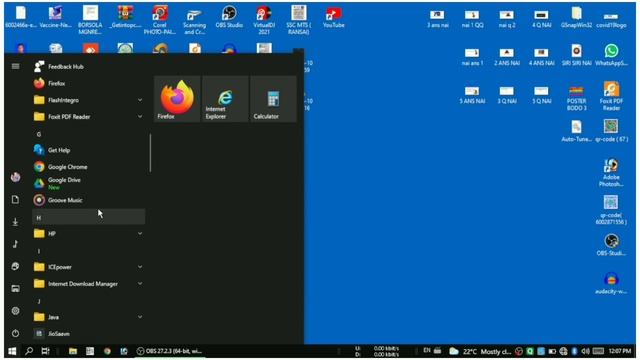Screen dimensions: 640x360
Task: Select the SIRI SIRI NAI desktop file
Action: (x=576, y=55)
